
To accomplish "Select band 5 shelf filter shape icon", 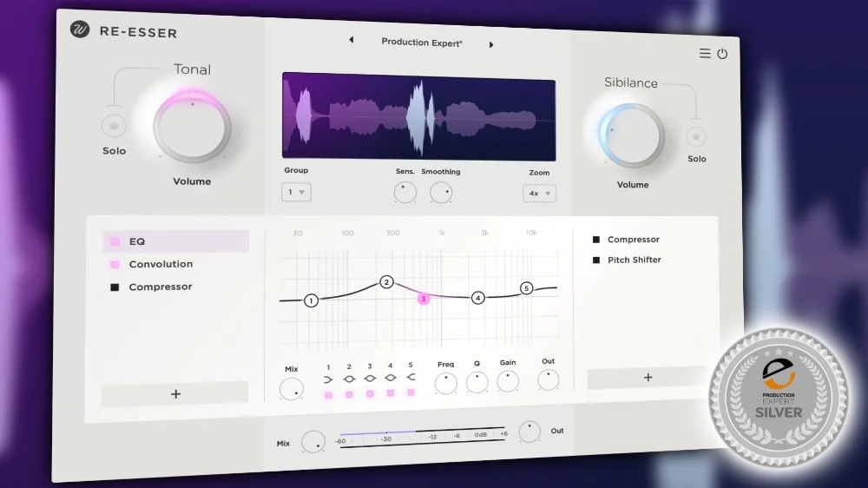I will pyautogui.click(x=411, y=377).
